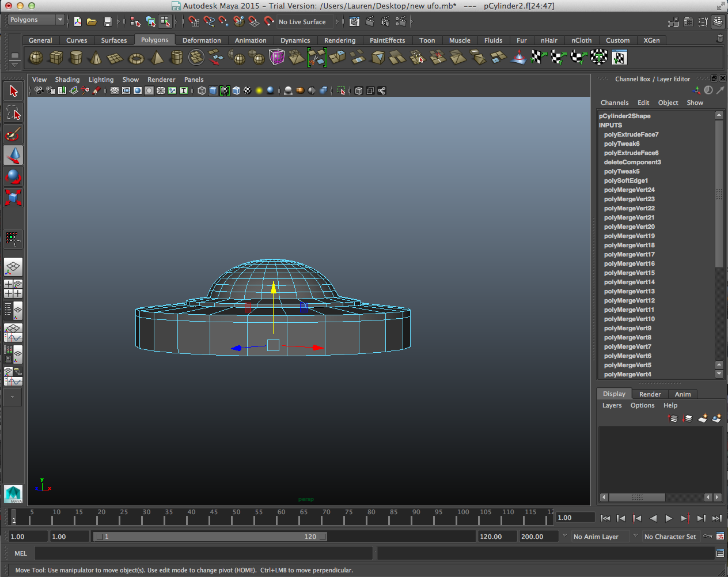
Task: Toggle viewport grid display icon
Action: (115, 90)
